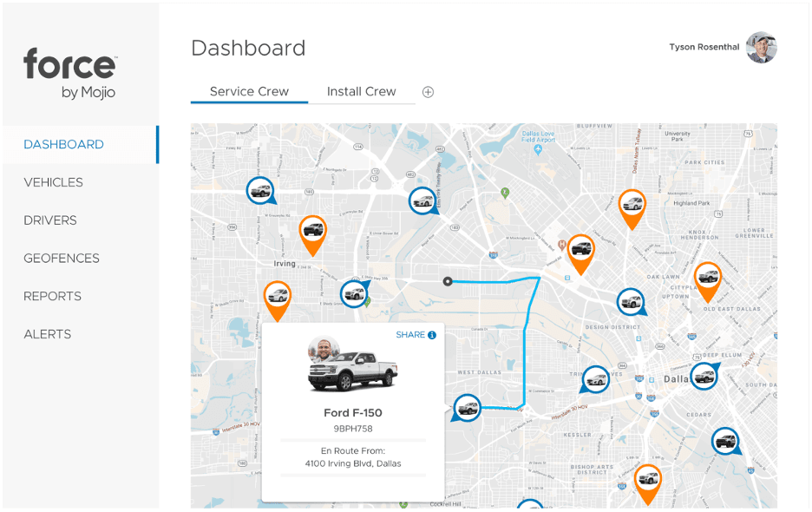Click the add crew plus icon
Image resolution: width=812 pixels, height=512 pixels.
(428, 92)
